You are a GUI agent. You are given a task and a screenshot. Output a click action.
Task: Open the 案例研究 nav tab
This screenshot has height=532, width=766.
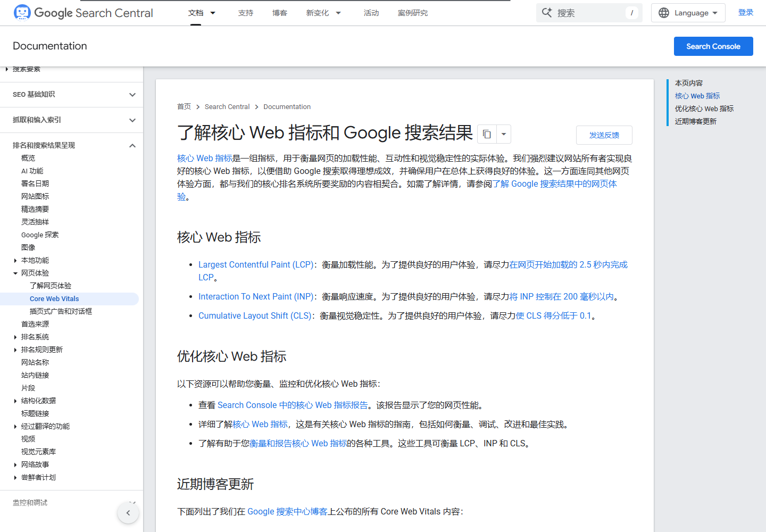[x=413, y=13]
